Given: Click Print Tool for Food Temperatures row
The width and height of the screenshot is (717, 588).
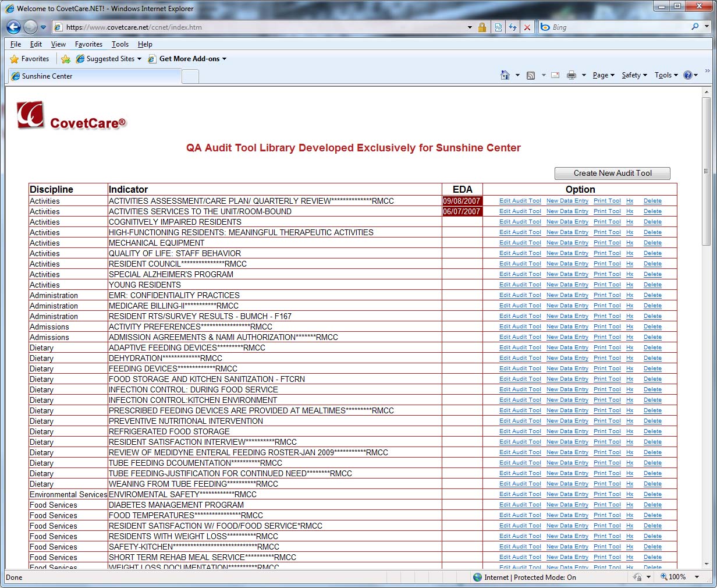Looking at the screenshot, I should click(x=607, y=515).
